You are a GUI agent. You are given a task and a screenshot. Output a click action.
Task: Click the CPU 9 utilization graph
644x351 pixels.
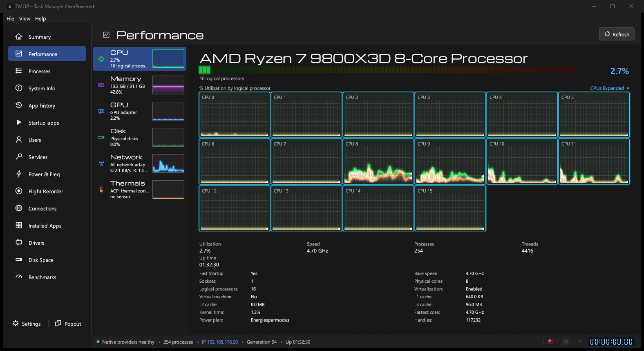click(x=450, y=161)
